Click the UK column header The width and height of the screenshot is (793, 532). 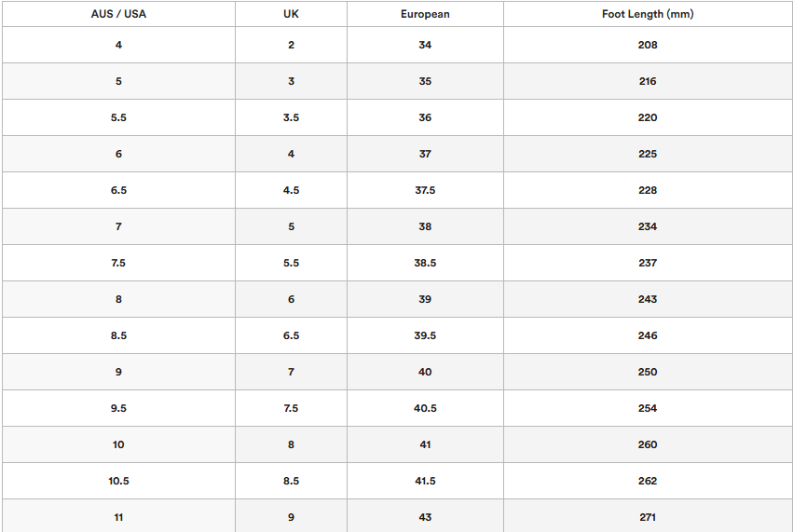coord(291,14)
